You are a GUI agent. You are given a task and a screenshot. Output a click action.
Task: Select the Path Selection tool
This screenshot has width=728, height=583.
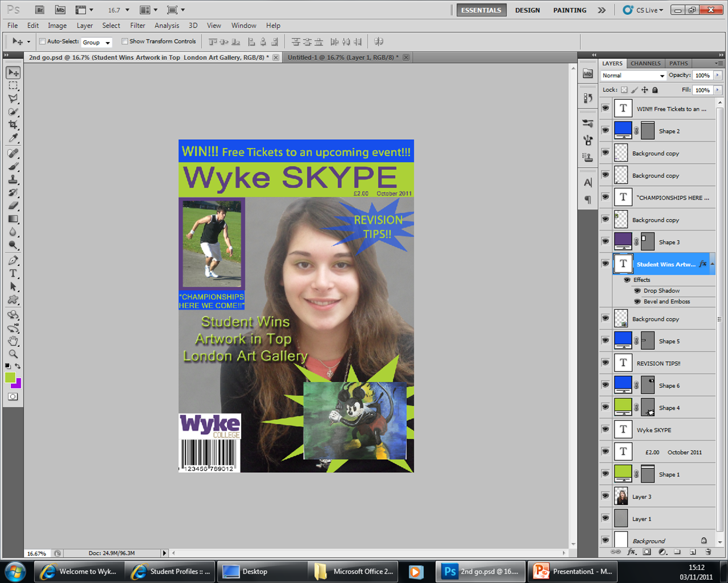[x=13, y=287]
